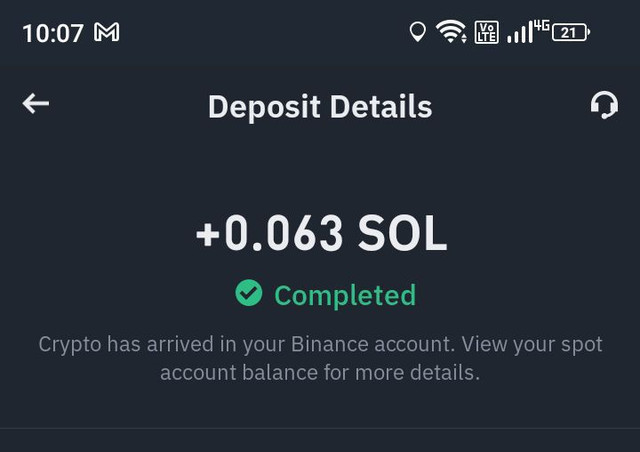640x452 pixels.
Task: Select the +0.063 SOL amount text
Action: coord(322,233)
